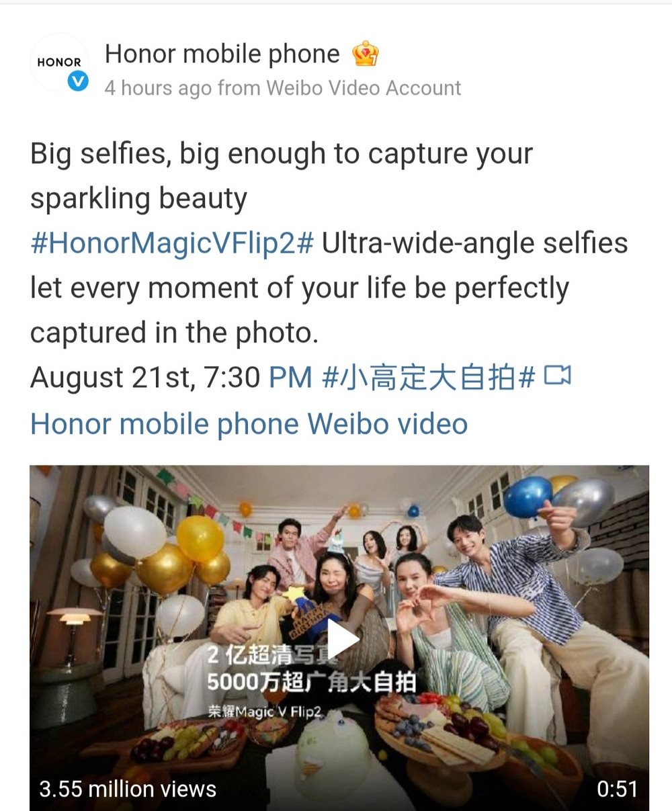Open the HONOR profile avatar
The image size is (672, 811).
tap(59, 62)
